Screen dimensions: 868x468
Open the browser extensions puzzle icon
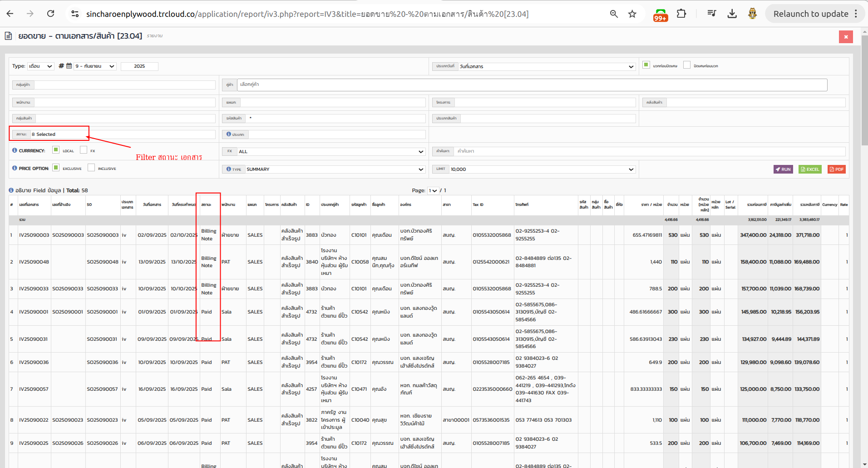(681, 14)
